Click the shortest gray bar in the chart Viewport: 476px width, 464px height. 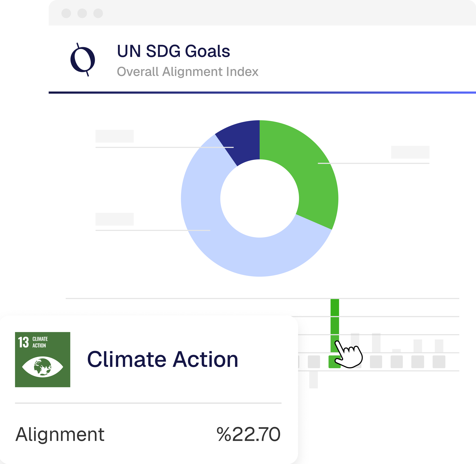[x=396, y=351]
